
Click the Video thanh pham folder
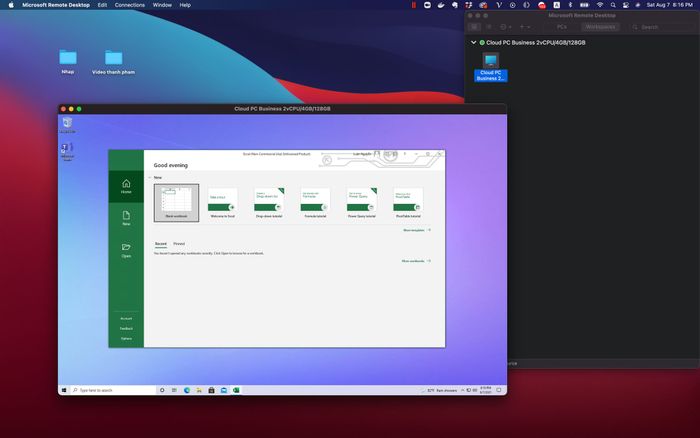coord(113,62)
